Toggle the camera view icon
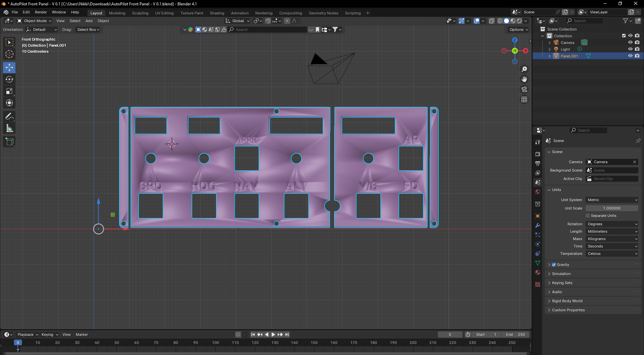The image size is (644, 355). coord(524,89)
